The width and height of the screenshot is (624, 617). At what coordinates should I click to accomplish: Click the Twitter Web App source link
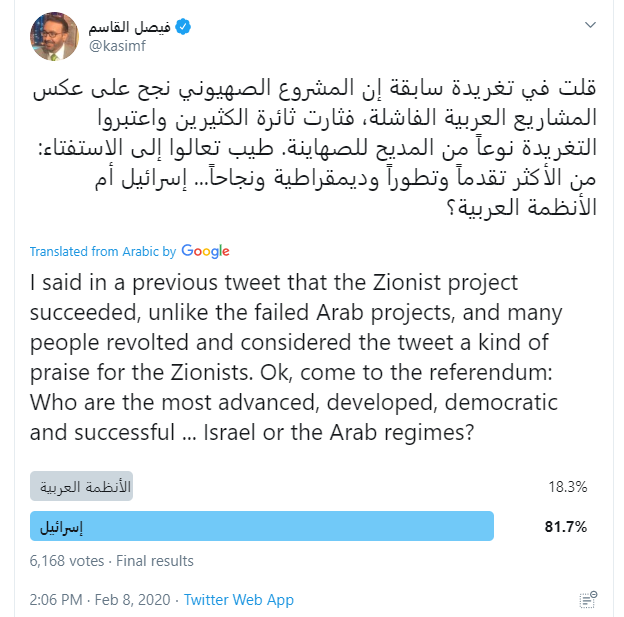[x=239, y=599]
